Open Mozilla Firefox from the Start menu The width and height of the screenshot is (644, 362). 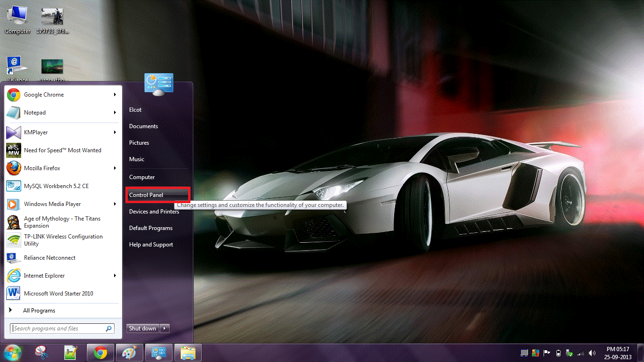[63, 168]
